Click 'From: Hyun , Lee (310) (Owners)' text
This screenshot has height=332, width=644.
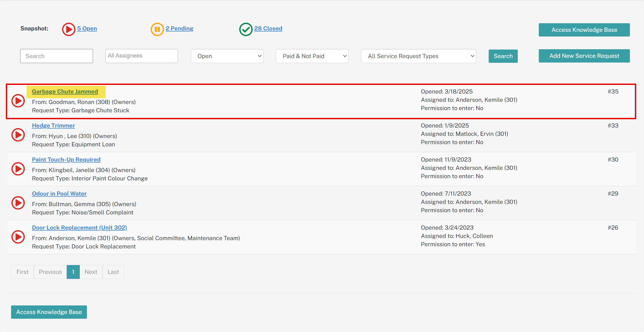click(x=74, y=136)
